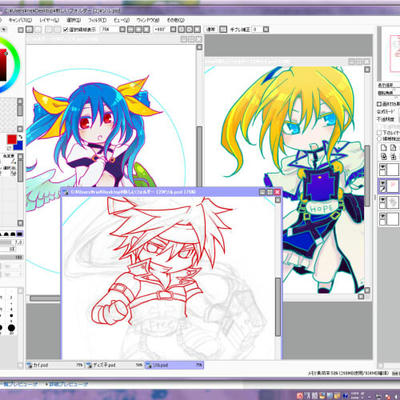The width and height of the screenshot is (400, 400).
Task: Expand the zoom percentage dropdown arrow
Action: pos(122,30)
